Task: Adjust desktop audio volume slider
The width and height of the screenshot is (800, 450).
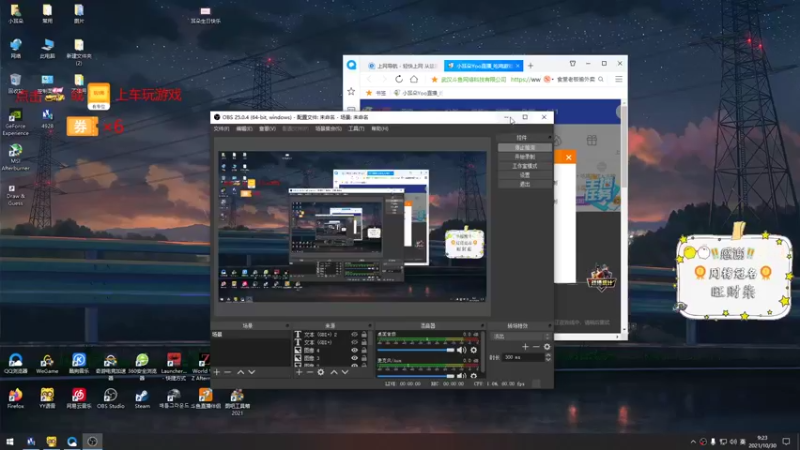Action: click(x=416, y=350)
